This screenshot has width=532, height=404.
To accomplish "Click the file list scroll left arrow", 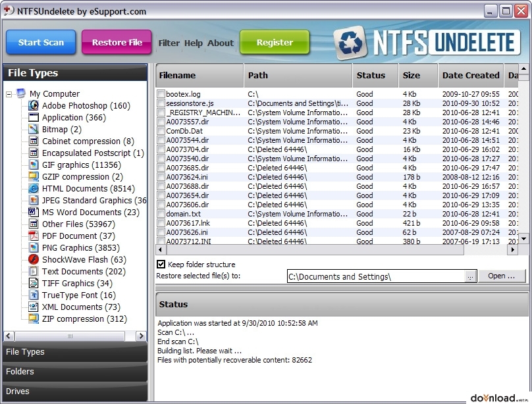I will pos(161,250).
